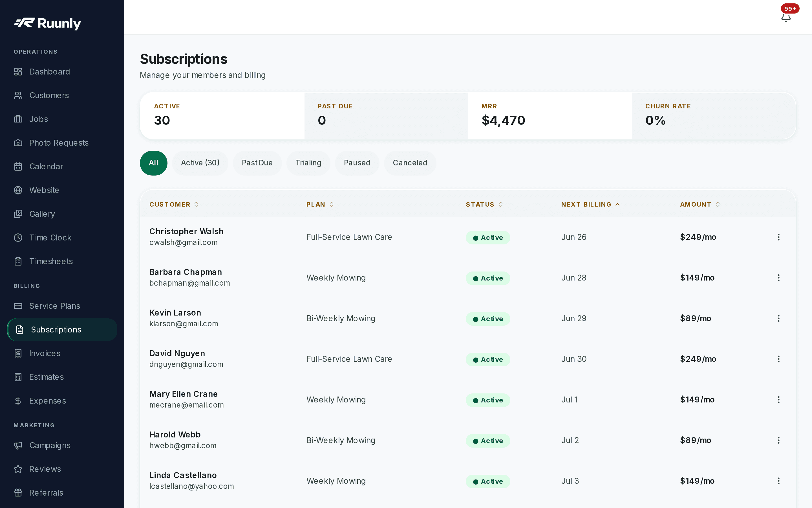Open row menu for David Nguyen
The image size is (812, 508).
(778, 359)
